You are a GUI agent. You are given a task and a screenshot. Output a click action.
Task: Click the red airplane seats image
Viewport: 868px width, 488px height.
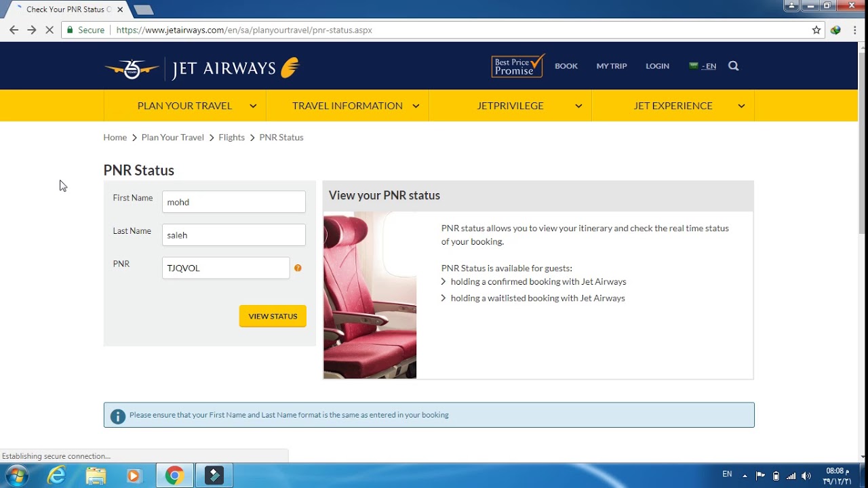pos(370,296)
